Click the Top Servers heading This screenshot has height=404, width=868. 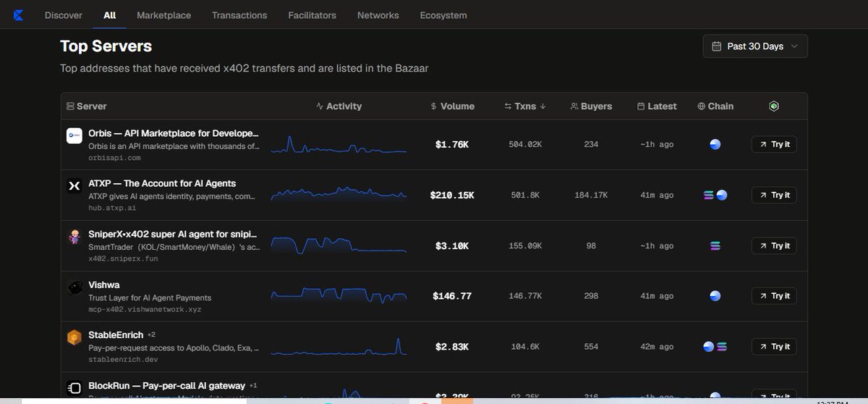pos(106,46)
